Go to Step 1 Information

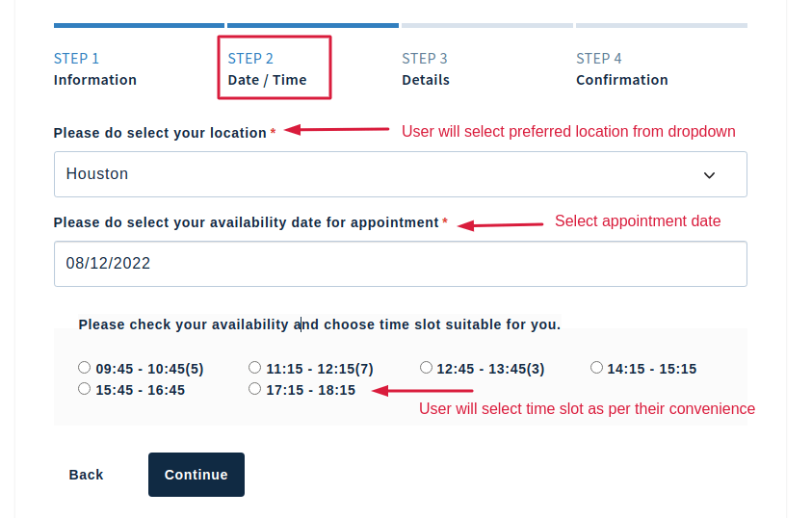pos(94,69)
